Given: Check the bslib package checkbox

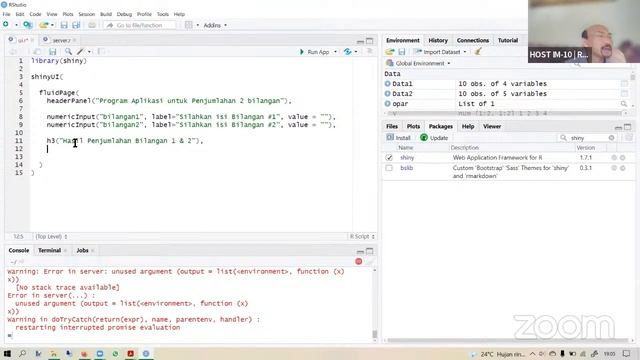Looking at the screenshot, I should (x=389, y=168).
